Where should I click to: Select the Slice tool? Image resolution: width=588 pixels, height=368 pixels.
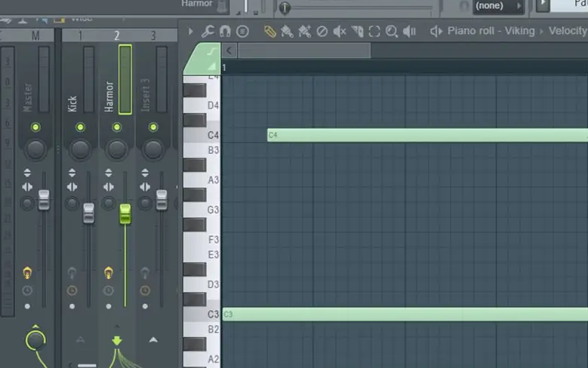click(x=357, y=32)
